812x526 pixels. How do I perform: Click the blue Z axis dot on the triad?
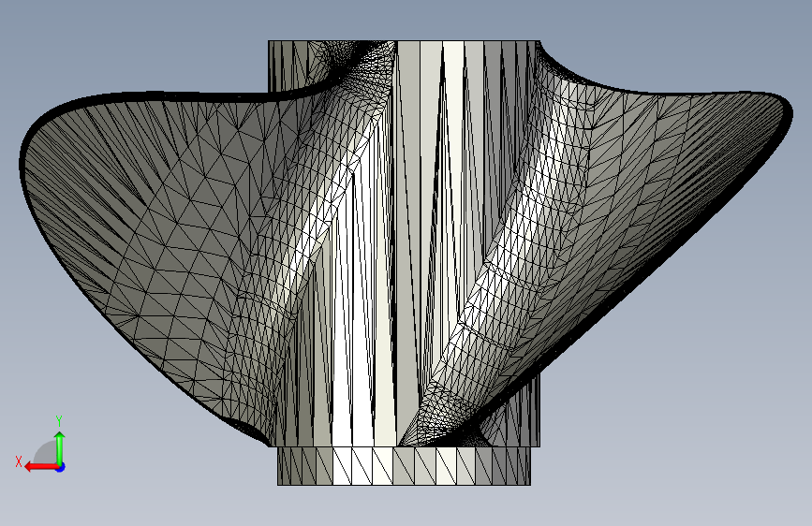click(x=61, y=467)
